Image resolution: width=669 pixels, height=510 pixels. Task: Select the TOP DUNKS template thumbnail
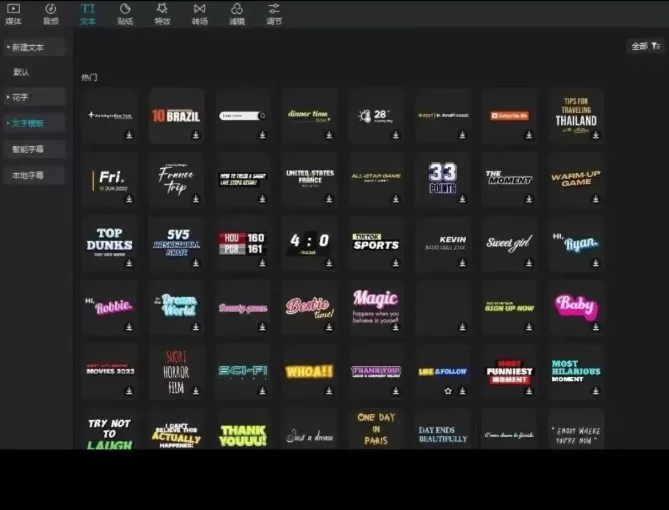point(110,240)
